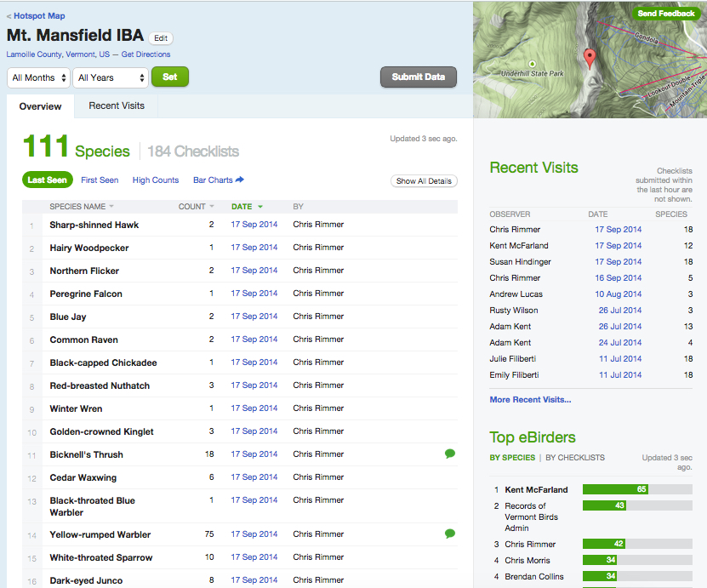Select the Last Seen view toggle

[47, 180]
